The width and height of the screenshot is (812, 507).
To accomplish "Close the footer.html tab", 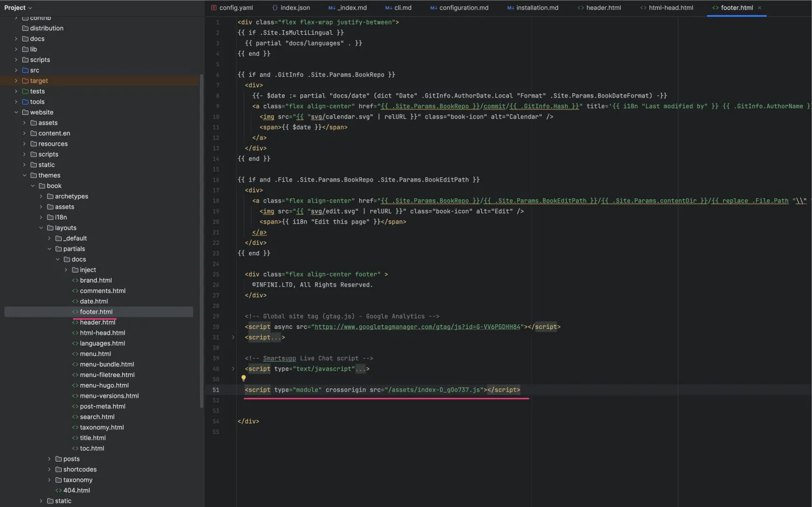I will pyautogui.click(x=759, y=8).
